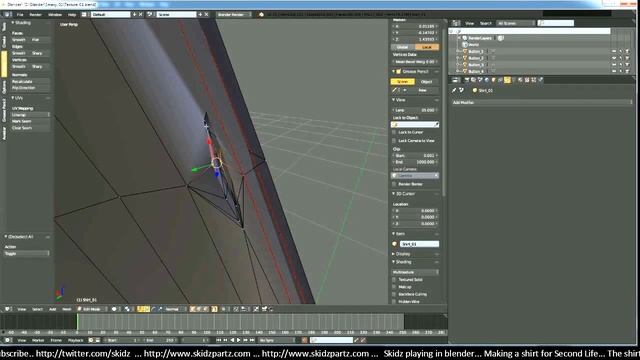Enable Lock Camera to View checkbox

[394, 141]
